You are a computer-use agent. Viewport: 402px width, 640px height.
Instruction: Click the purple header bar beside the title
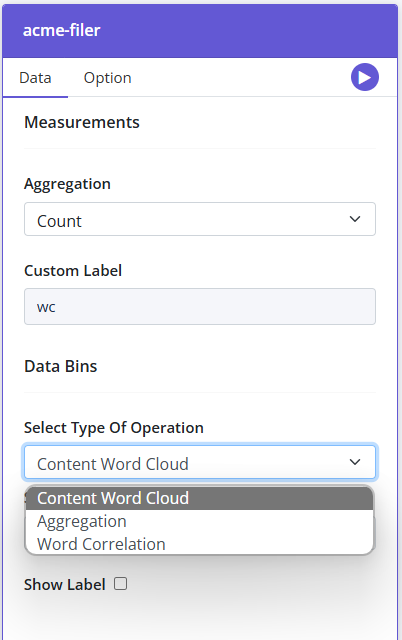coord(249,31)
